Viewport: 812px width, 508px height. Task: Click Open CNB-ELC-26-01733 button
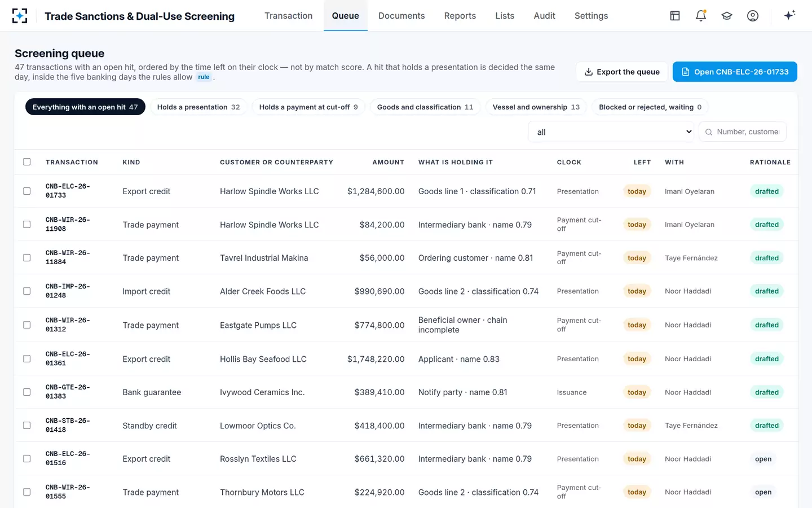pos(735,72)
